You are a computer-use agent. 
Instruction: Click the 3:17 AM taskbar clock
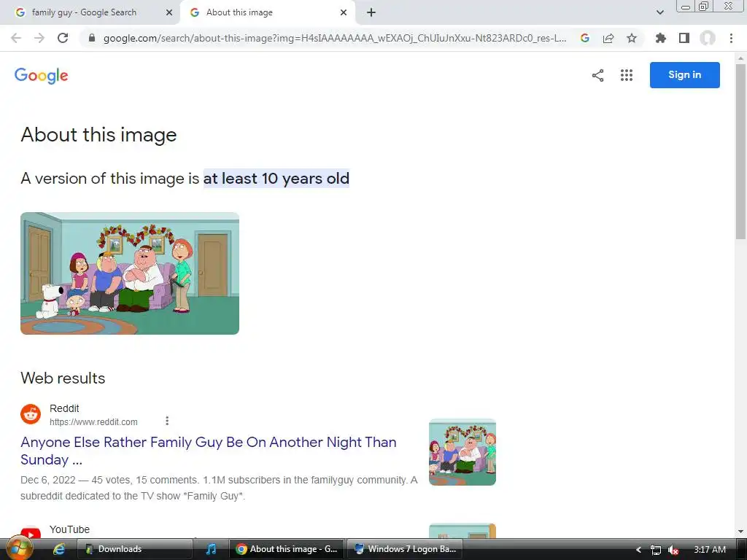click(709, 549)
